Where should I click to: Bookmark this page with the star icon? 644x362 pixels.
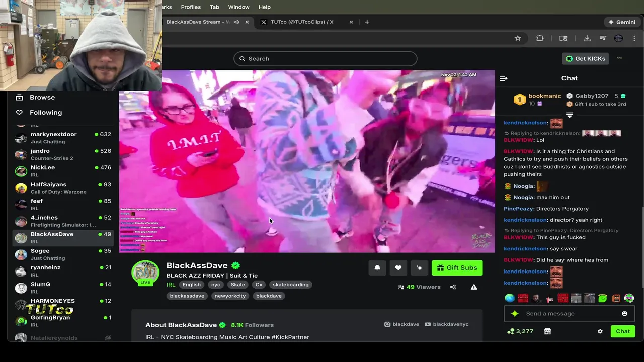coord(518,38)
